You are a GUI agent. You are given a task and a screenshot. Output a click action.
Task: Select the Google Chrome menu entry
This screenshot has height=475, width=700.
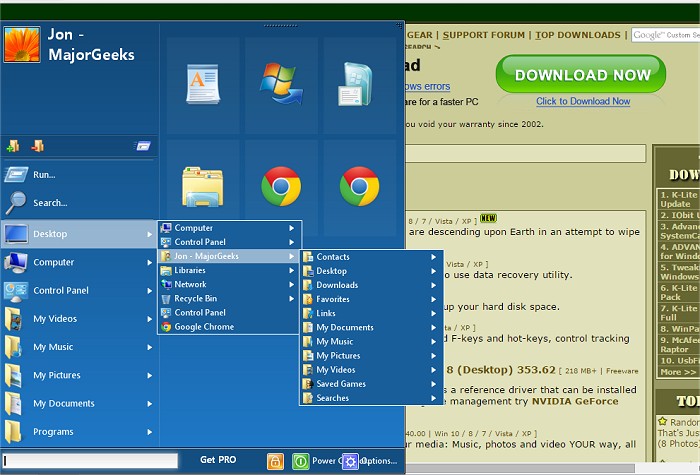click(204, 326)
